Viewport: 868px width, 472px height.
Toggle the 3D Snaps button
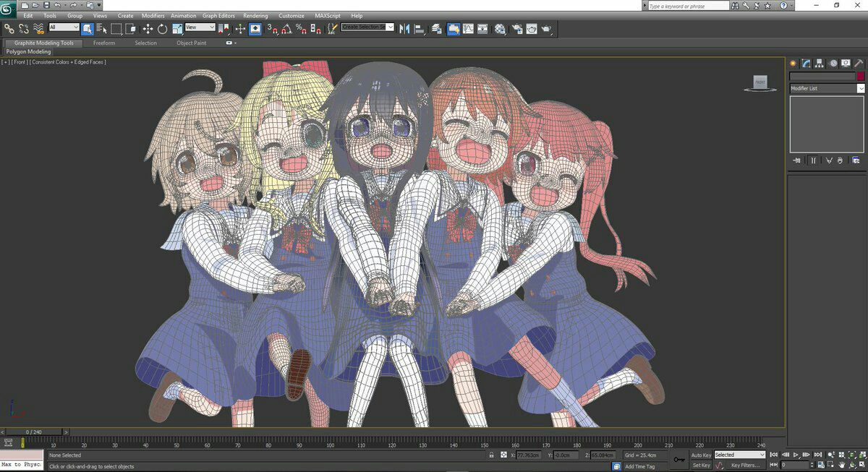273,29
